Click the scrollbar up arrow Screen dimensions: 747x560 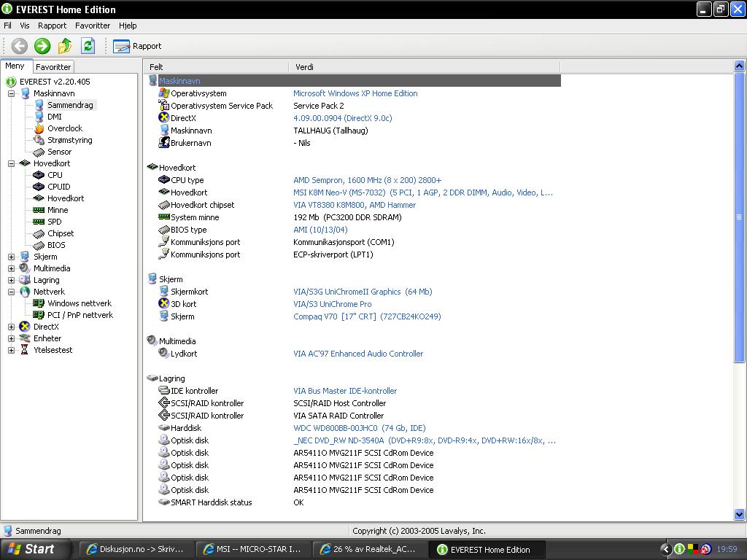[740, 66]
